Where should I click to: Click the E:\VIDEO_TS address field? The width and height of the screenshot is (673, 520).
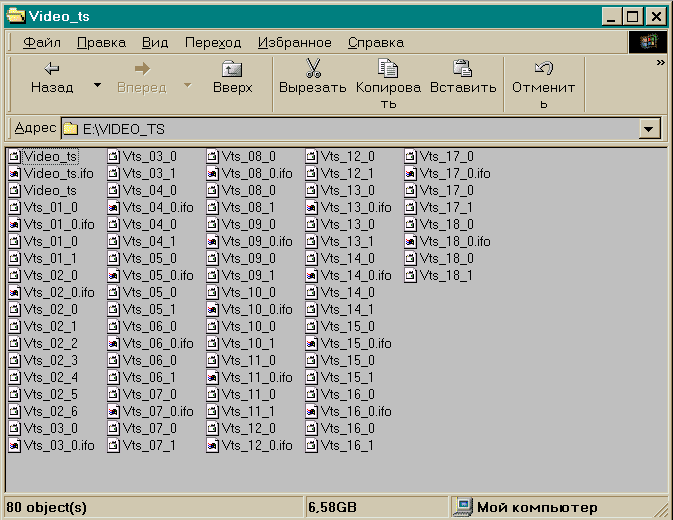(x=350, y=129)
